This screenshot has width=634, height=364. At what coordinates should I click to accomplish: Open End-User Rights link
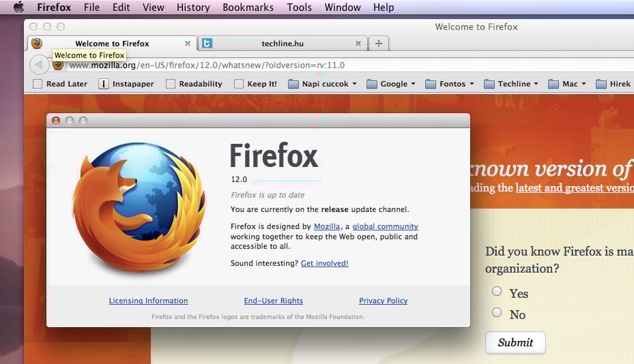coord(274,301)
